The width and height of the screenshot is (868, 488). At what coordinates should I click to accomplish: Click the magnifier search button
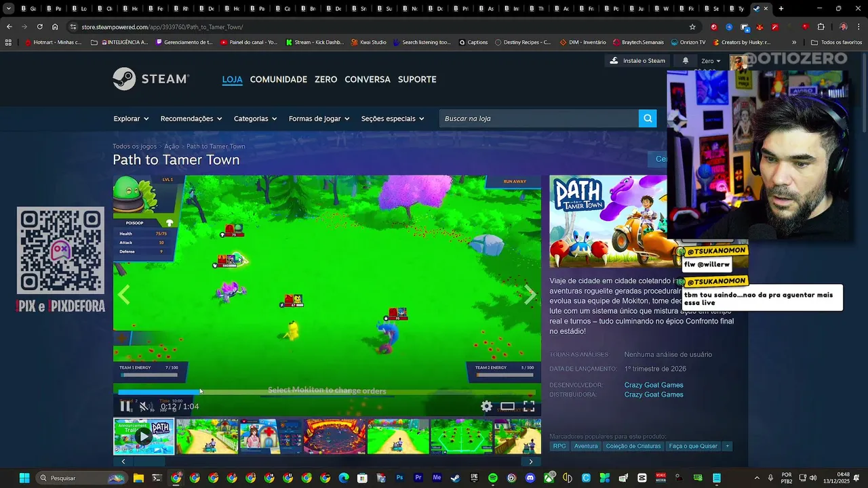point(648,119)
